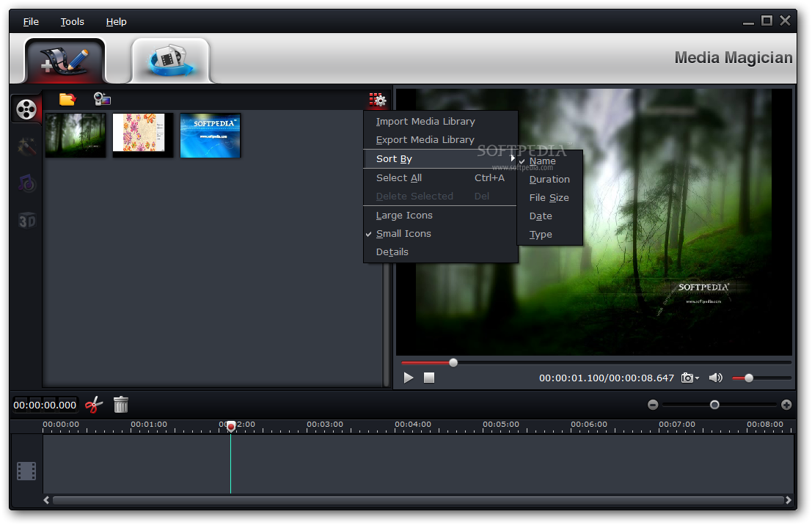The image size is (812, 525).
Task: Sort media by Type
Action: coord(550,235)
